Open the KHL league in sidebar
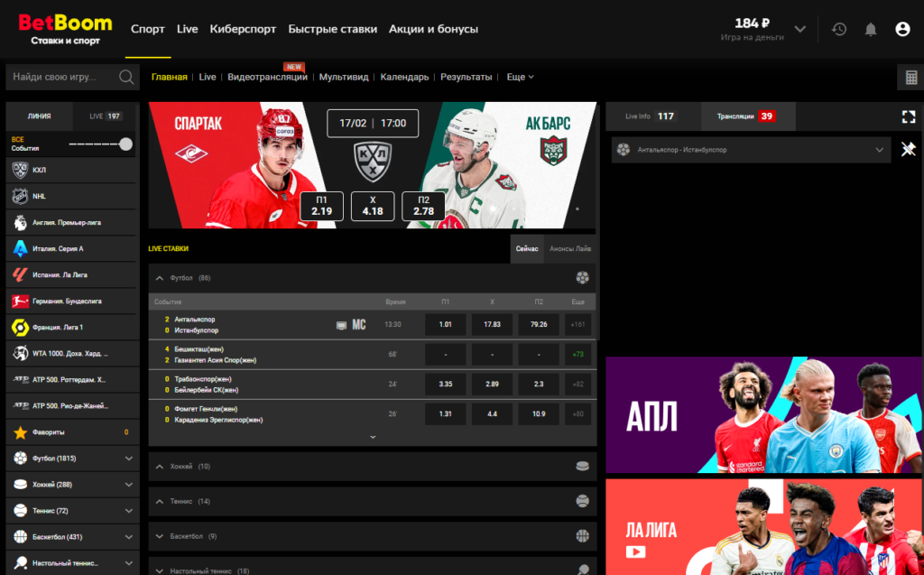Image resolution: width=924 pixels, height=575 pixels. (x=70, y=171)
